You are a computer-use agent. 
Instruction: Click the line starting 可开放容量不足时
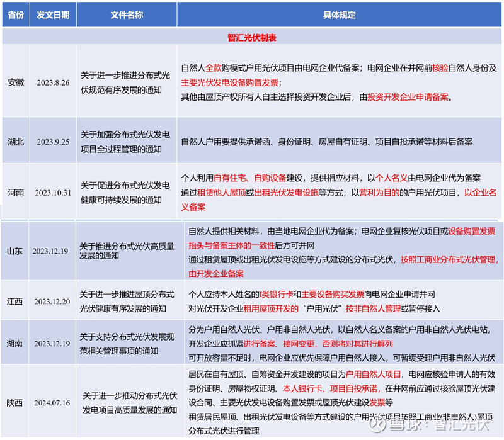[341, 358]
